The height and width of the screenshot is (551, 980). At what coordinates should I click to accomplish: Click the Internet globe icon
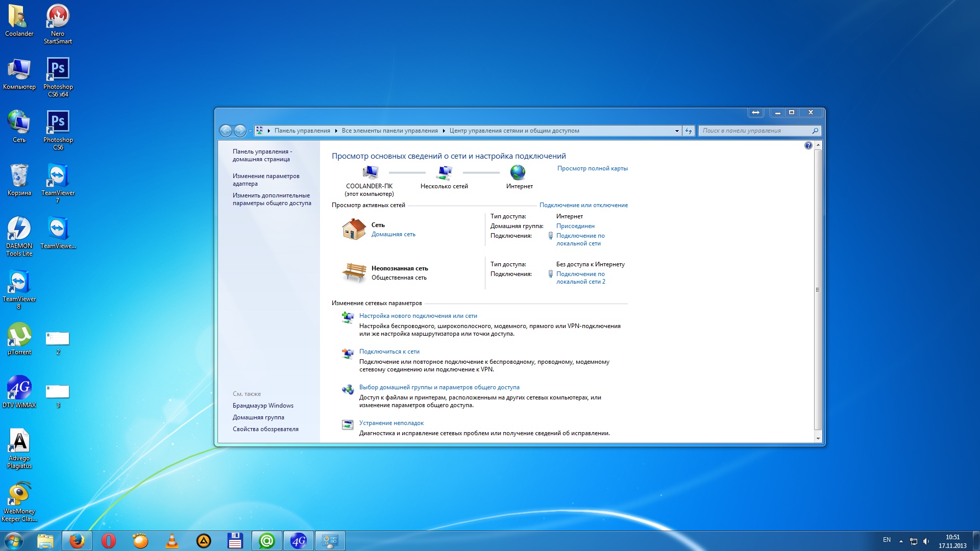point(518,172)
